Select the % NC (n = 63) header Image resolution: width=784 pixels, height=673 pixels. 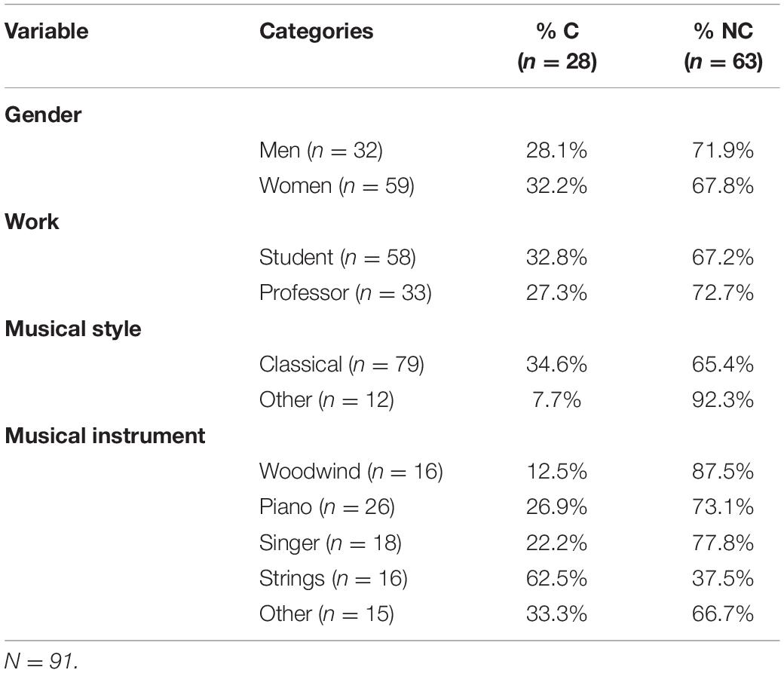[x=723, y=46]
